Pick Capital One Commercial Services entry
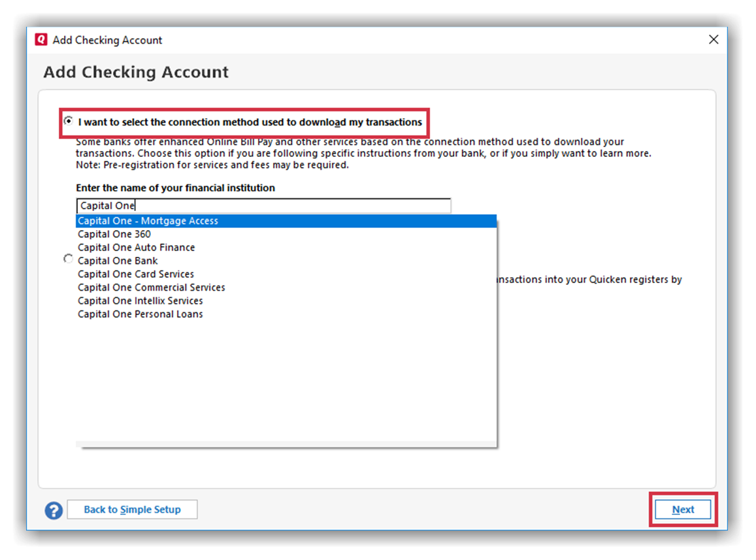Viewport: 756px width, 560px height. coord(151,288)
